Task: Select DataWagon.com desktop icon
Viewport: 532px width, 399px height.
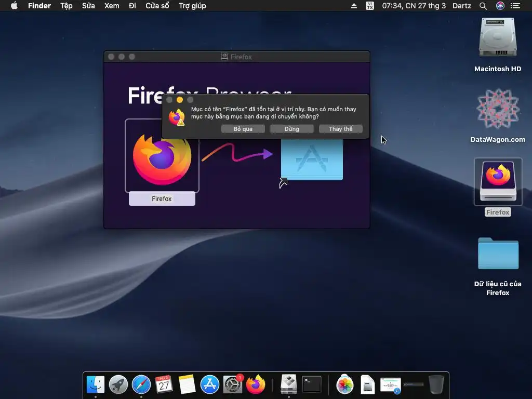Action: click(x=498, y=109)
